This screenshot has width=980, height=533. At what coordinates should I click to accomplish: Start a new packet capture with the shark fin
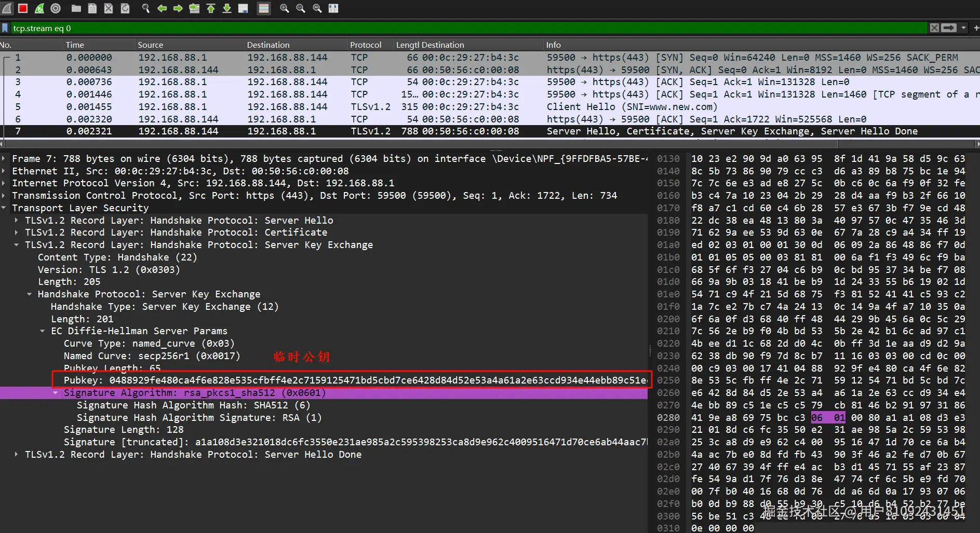[x=7, y=8]
